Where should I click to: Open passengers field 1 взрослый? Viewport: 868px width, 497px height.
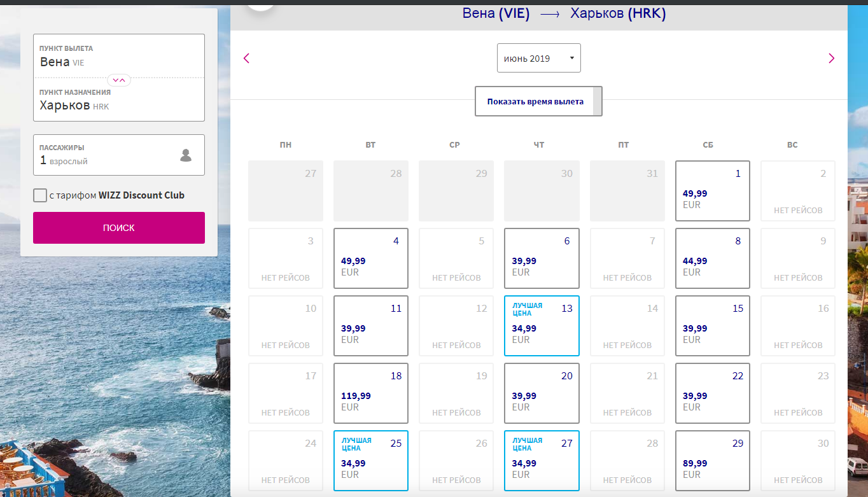tap(119, 155)
